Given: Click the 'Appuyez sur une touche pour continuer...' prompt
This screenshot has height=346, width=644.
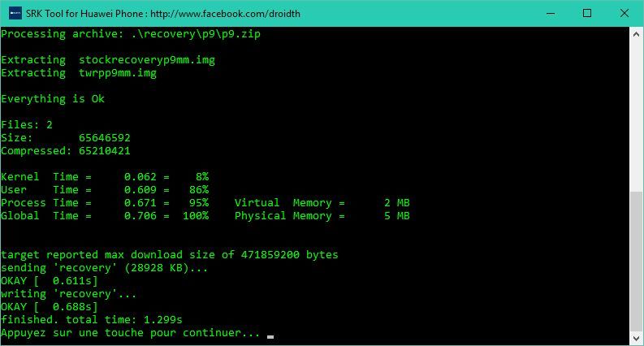Looking at the screenshot, I should (130, 333).
